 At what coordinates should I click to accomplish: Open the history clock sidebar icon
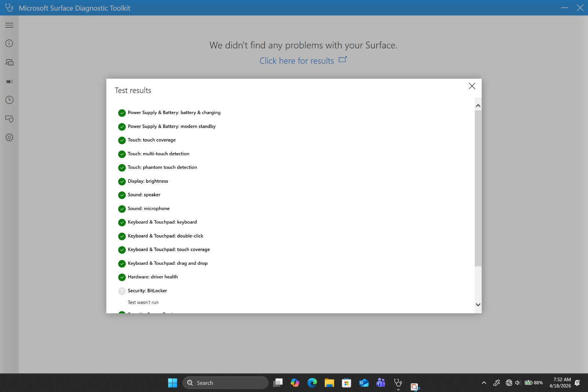click(x=10, y=100)
